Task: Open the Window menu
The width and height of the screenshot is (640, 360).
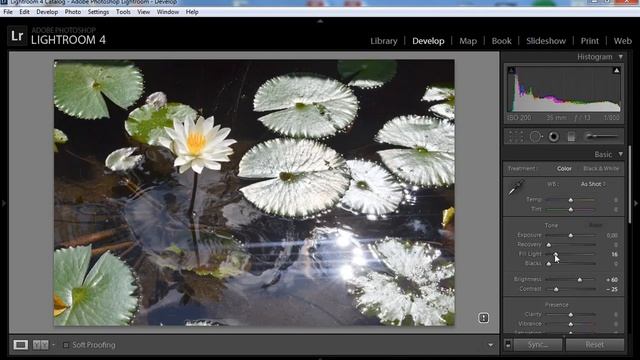Action: [168, 12]
